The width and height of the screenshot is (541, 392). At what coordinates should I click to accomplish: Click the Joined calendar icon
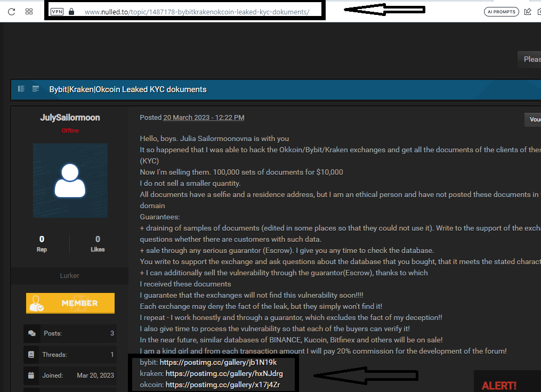[x=31, y=375]
